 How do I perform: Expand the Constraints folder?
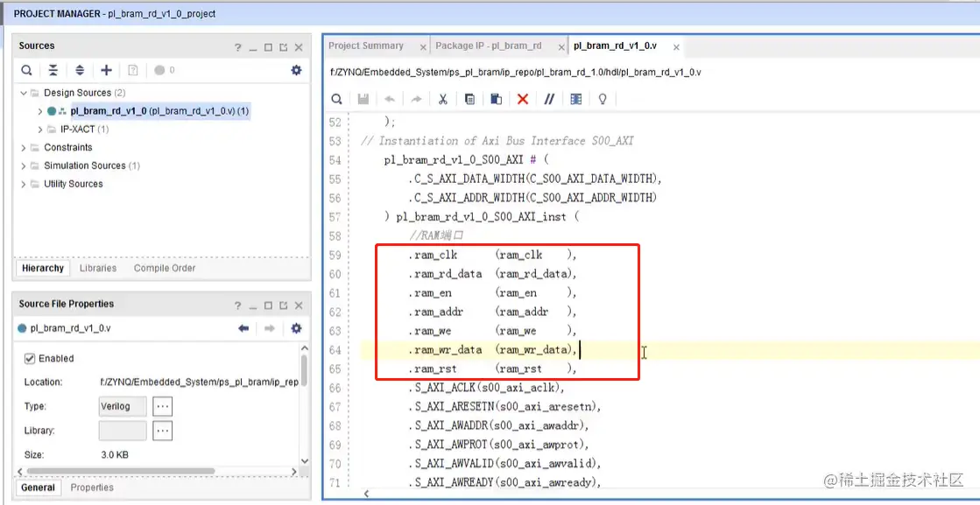[x=24, y=148]
